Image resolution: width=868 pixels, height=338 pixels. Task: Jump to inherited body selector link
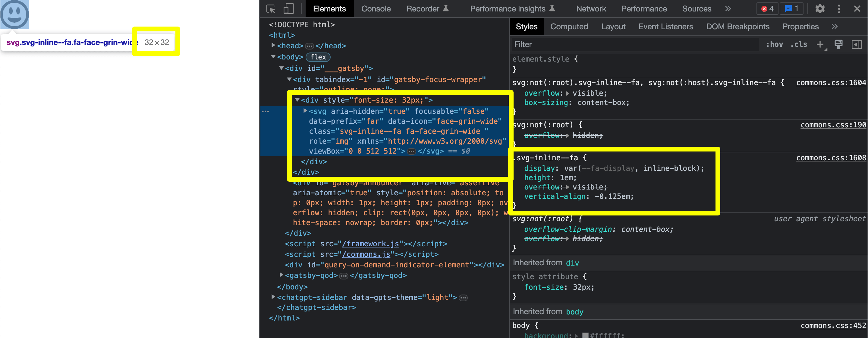point(574,312)
